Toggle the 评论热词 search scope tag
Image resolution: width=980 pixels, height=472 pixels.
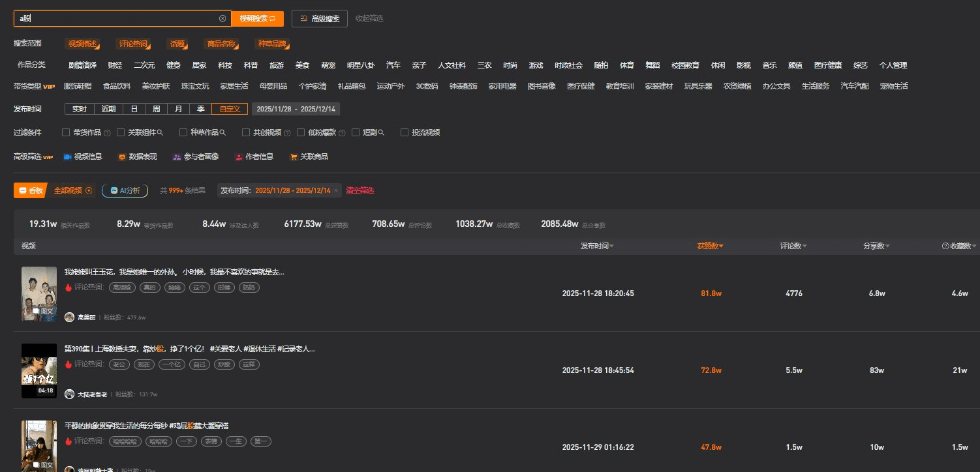(134, 44)
